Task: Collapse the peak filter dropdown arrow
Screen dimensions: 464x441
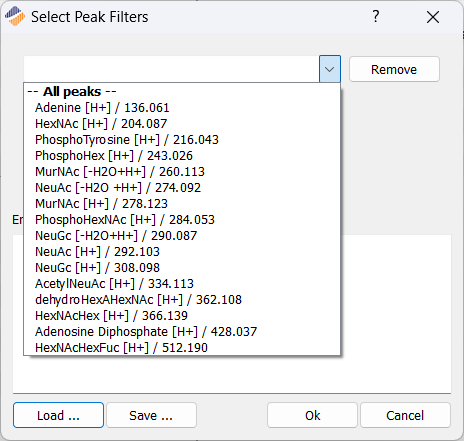Action: point(330,69)
